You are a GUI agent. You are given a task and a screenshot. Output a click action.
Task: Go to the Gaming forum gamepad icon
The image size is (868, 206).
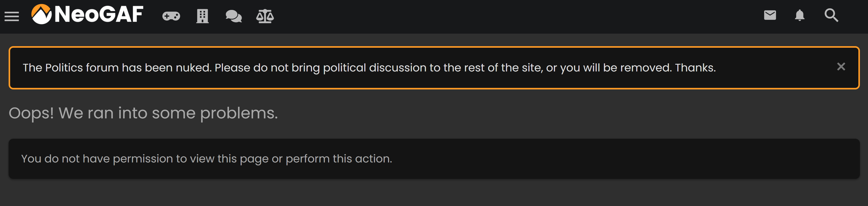[x=171, y=16]
